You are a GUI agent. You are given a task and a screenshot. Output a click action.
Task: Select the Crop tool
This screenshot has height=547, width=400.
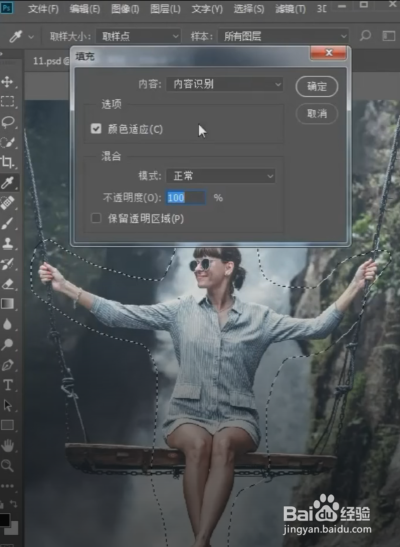tap(7, 162)
